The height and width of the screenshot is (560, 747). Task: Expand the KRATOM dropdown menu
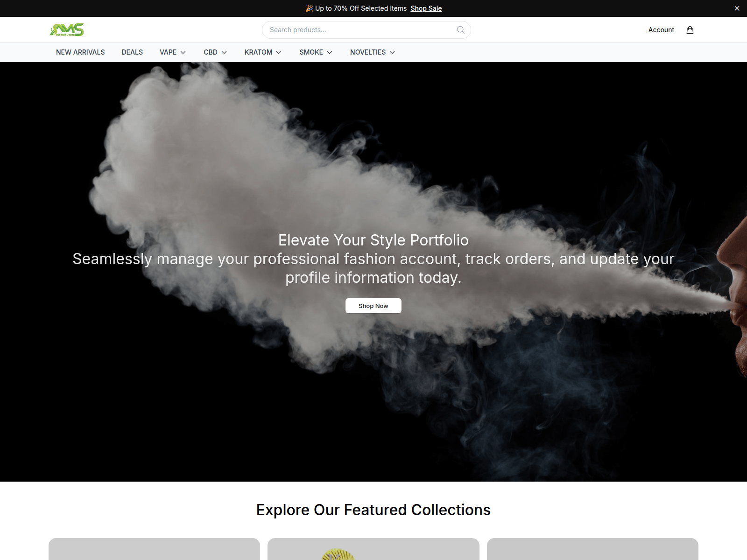click(263, 52)
